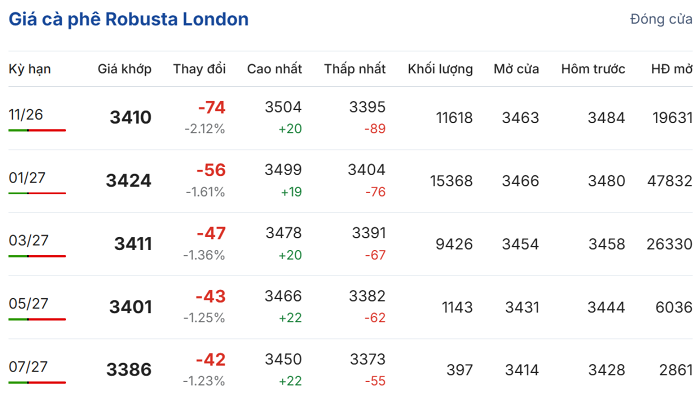
Task: Click the HĐ mở column header
Action: [x=672, y=69]
